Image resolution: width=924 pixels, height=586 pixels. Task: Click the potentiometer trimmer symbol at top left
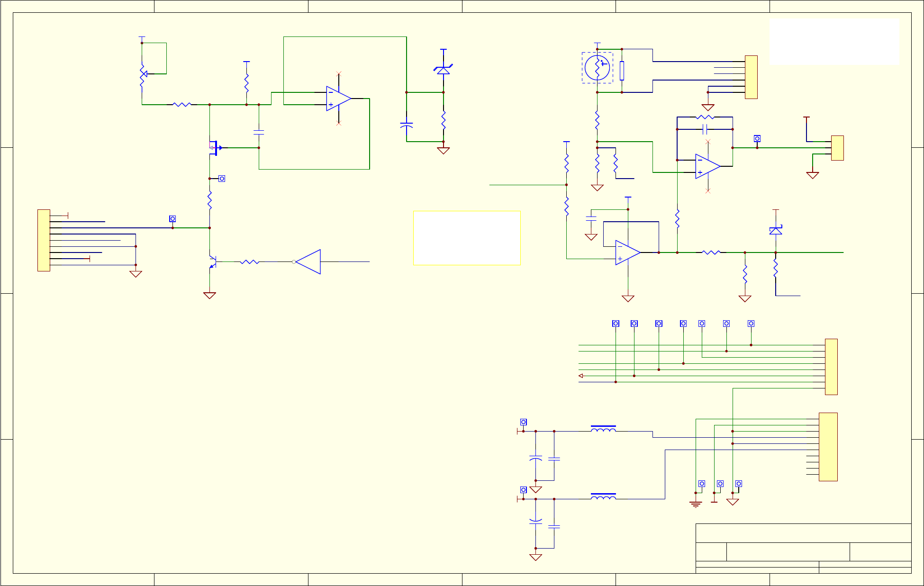tap(142, 74)
